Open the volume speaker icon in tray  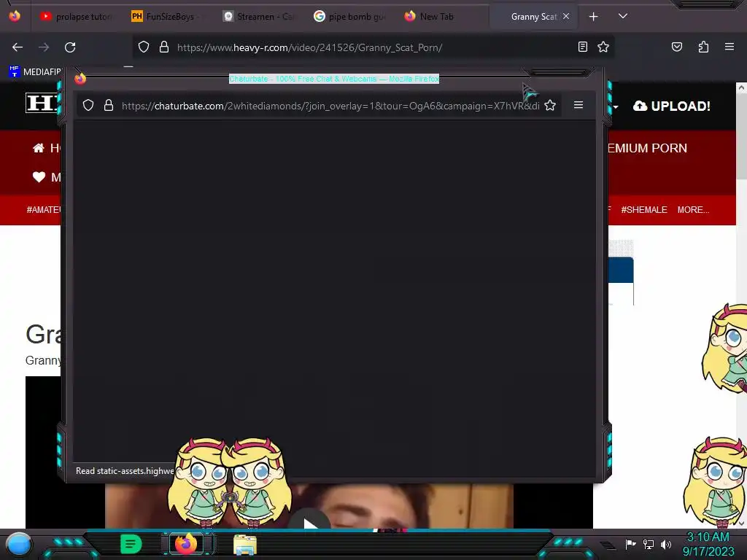[666, 544]
